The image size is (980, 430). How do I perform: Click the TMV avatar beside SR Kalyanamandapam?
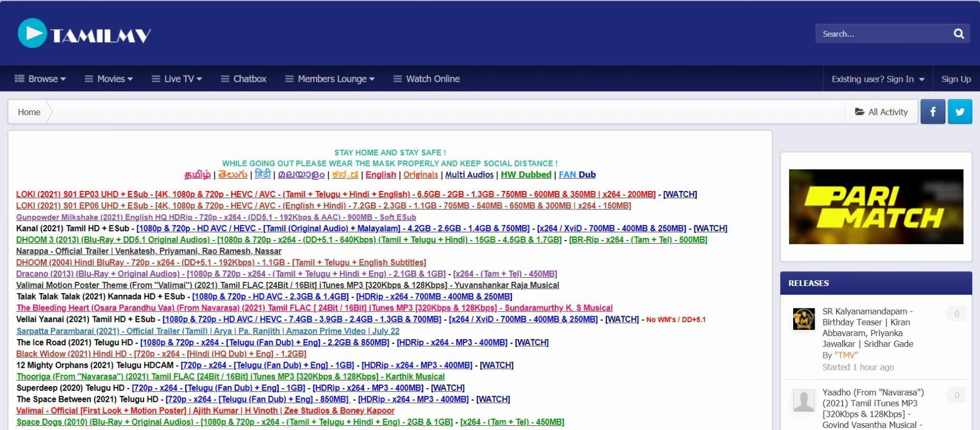[803, 319]
